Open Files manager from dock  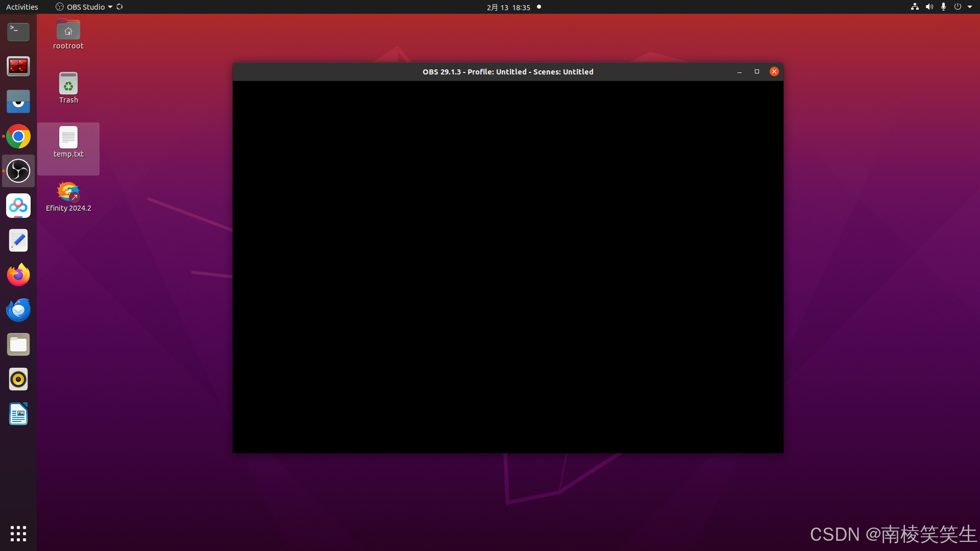click(18, 345)
